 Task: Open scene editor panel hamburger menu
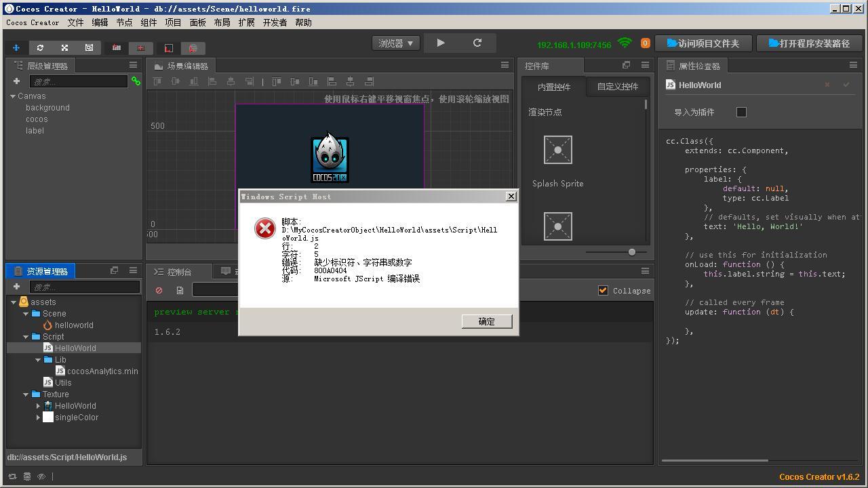tap(505, 65)
